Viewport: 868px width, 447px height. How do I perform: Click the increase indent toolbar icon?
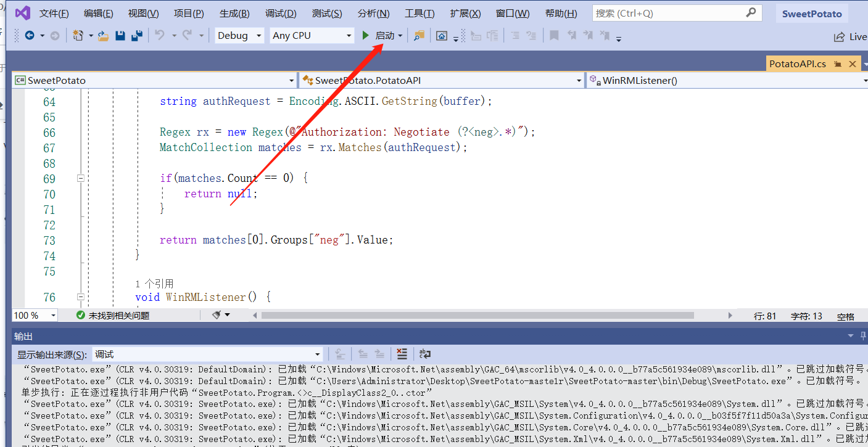pyautogui.click(x=531, y=36)
